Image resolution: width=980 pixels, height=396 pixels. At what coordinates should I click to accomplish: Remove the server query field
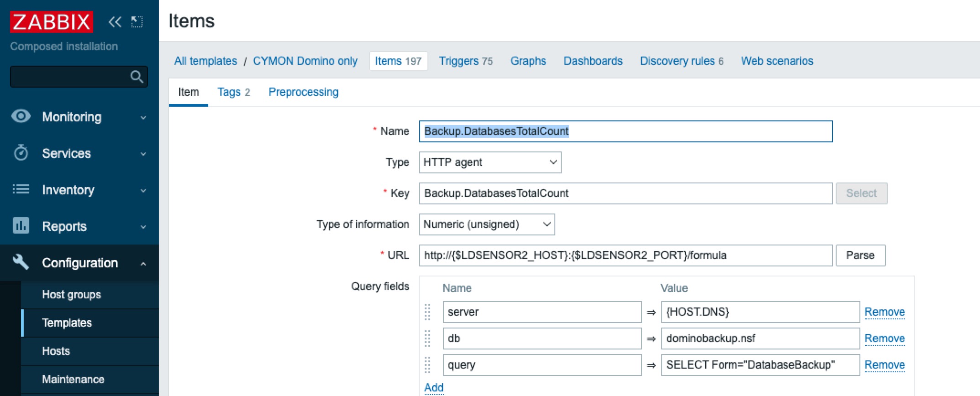tap(885, 312)
